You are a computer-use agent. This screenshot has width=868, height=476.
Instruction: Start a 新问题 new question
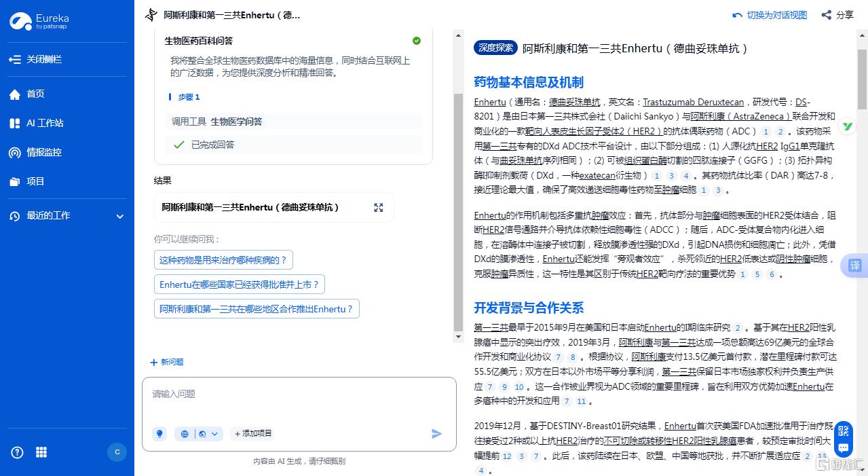(x=167, y=362)
